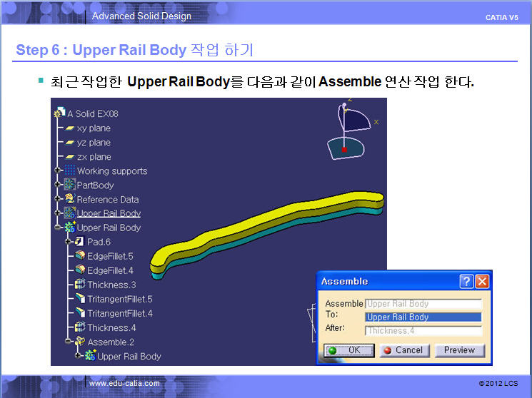
Task: Expand the PartBody tree node
Action: click(x=57, y=185)
